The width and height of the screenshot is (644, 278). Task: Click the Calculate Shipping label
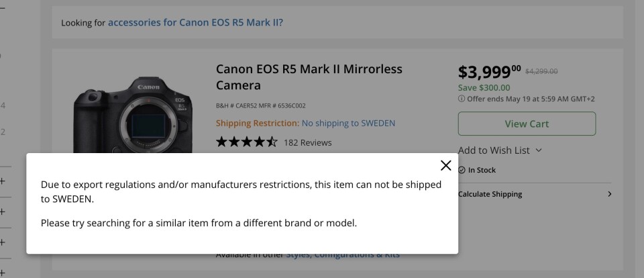(490, 194)
